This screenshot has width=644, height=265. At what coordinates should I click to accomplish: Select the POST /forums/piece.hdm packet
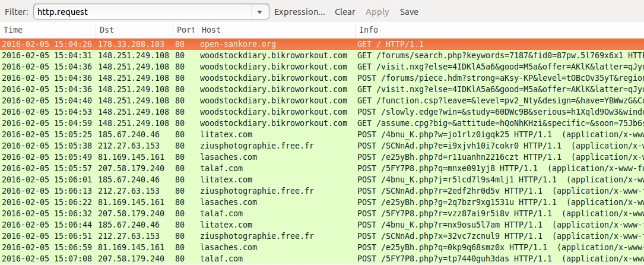[x=322, y=78]
